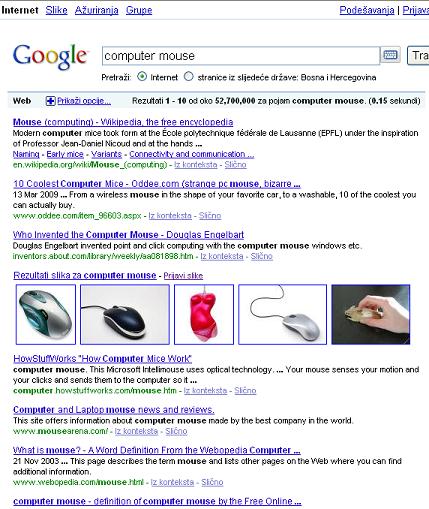Open the black corded mouse thumbnail
Image resolution: width=429 pixels, height=509 pixels.
(x=125, y=314)
